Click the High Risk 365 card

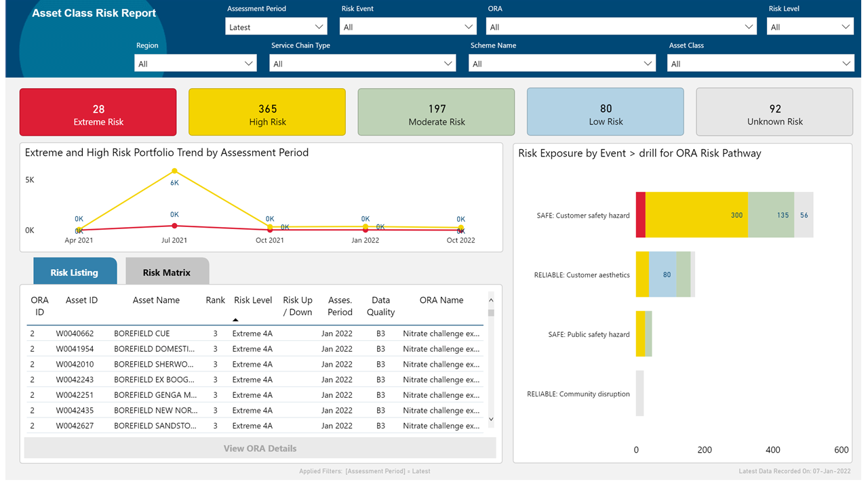point(267,111)
